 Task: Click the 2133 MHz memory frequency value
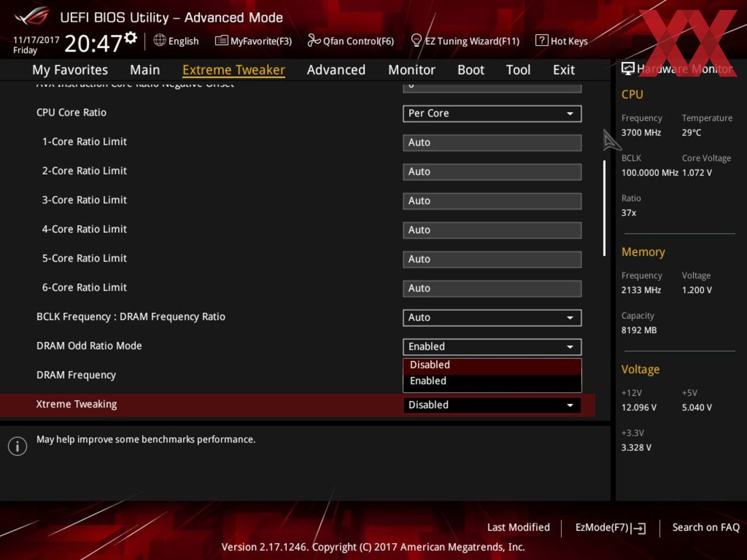pos(641,290)
